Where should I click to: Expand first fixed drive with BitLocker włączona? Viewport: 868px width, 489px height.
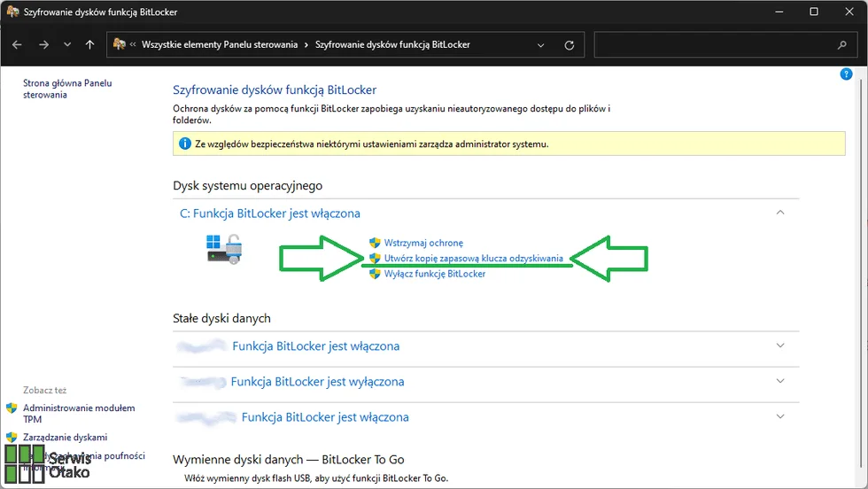coord(780,345)
